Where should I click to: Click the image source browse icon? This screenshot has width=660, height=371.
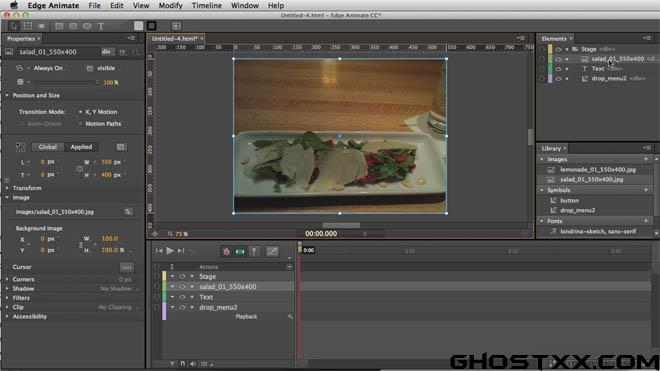click(128, 212)
